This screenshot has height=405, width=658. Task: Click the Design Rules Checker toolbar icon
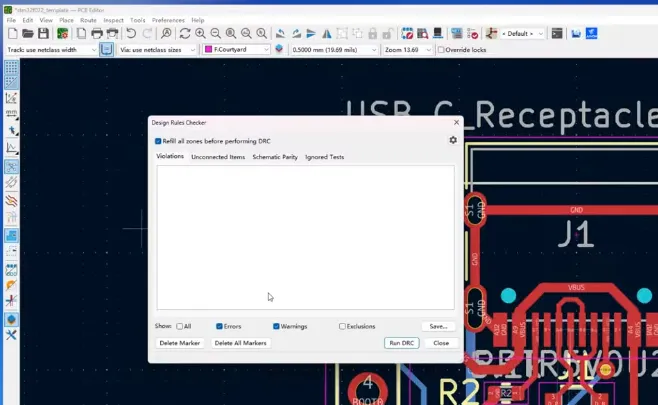[x=473, y=34]
